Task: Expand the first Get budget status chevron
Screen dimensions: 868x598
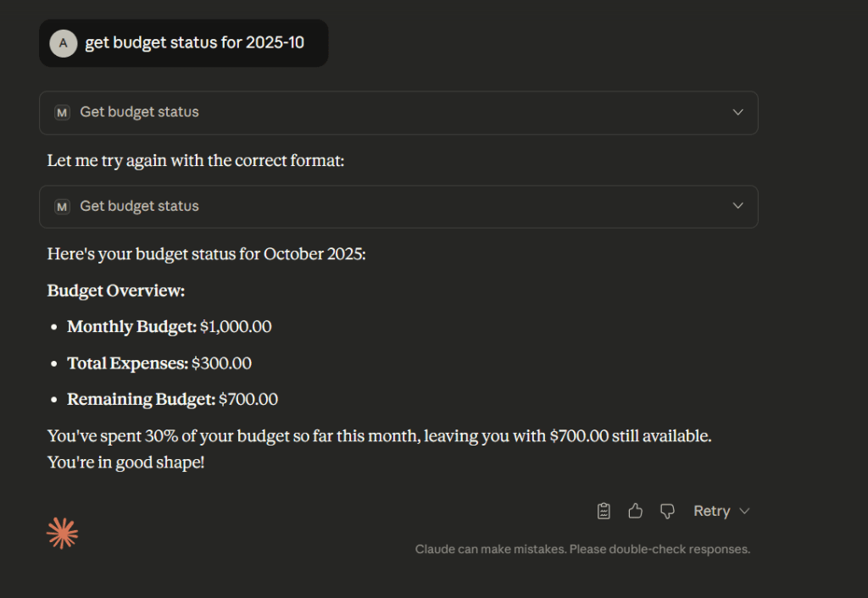Action: 737,113
